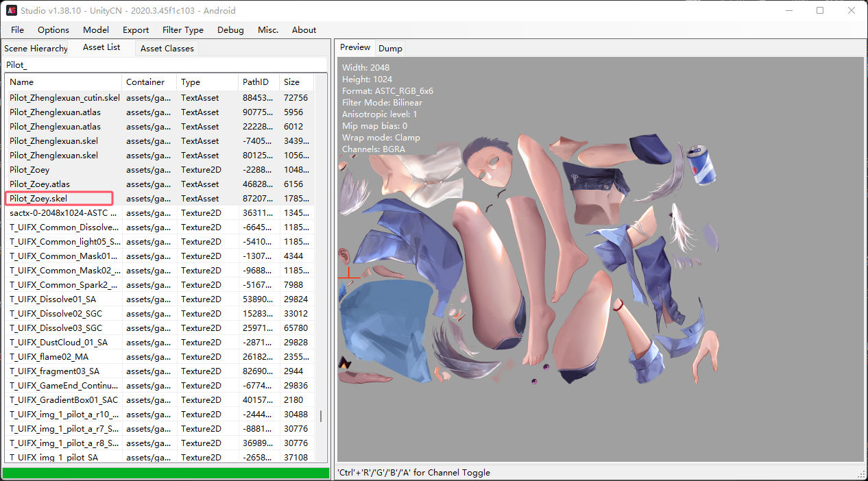Click the AssetStudio app icon in title bar
This screenshot has width=868, height=481.
pyautogui.click(x=11, y=10)
